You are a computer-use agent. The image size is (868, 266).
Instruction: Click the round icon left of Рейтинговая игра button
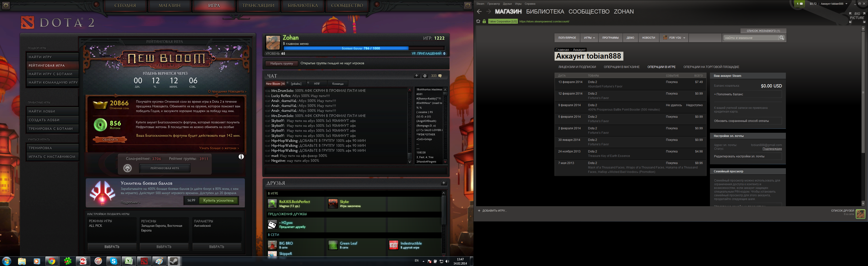[127, 168]
